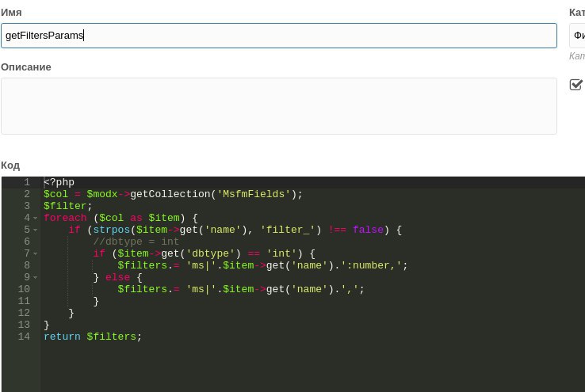
Task: Click the ':number,' string on line 8
Action: tap(372, 265)
